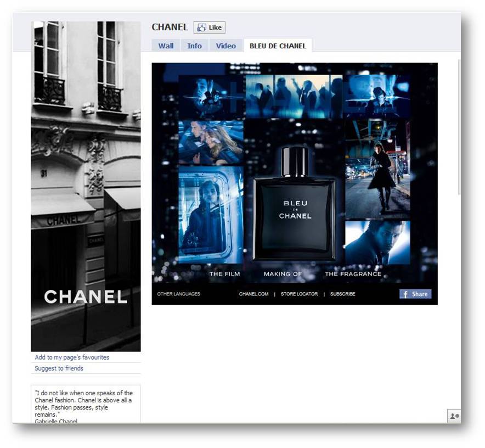This screenshot has width=485, height=448.
Task: Click OTHER LANGUAGES in footer
Action: 178,294
